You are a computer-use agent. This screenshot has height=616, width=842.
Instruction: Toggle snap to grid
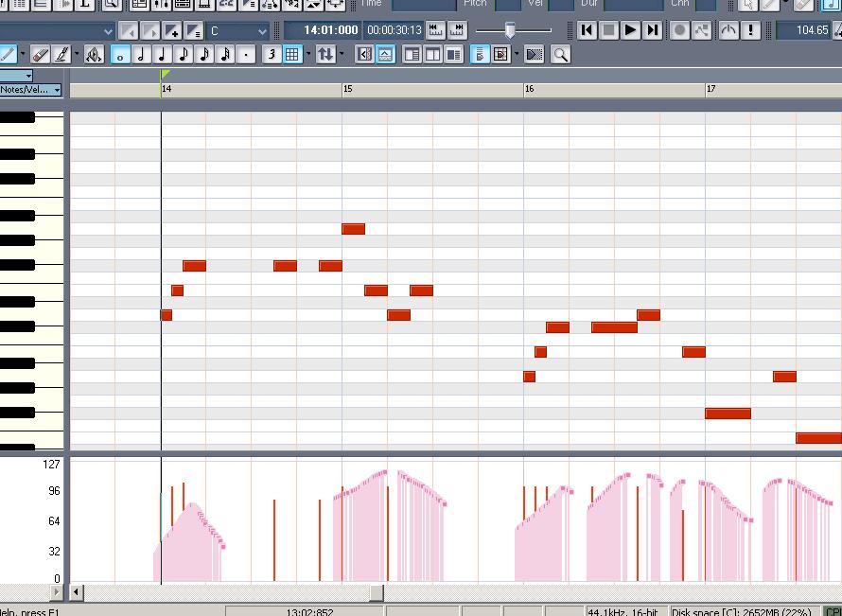click(292, 54)
